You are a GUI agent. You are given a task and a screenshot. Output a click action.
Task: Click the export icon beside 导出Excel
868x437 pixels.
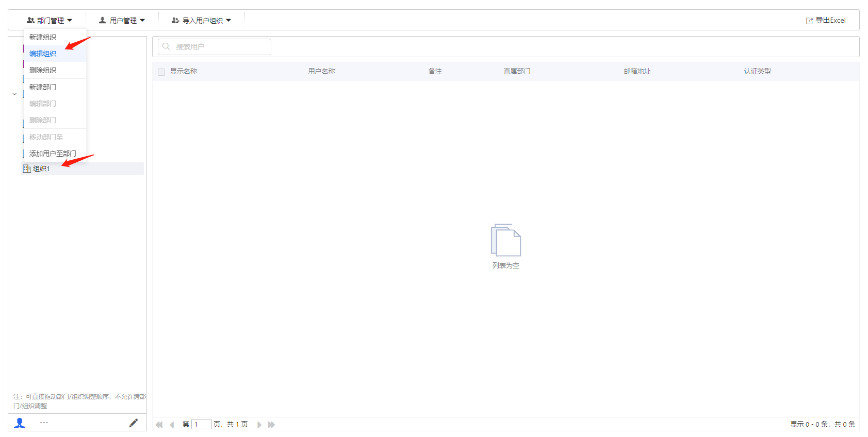809,21
